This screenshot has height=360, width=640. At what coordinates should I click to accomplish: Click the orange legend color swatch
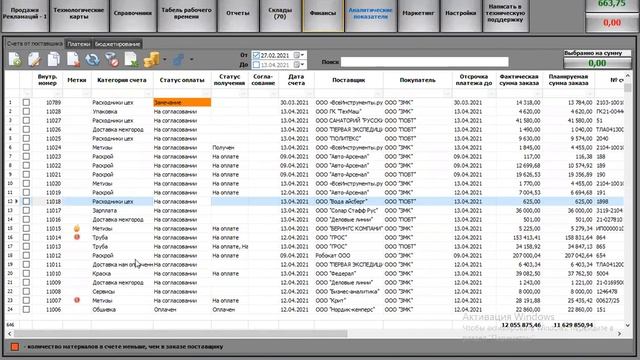[15, 347]
